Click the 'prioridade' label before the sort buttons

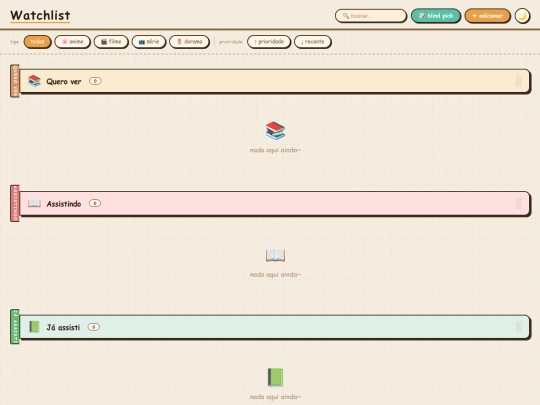click(231, 42)
